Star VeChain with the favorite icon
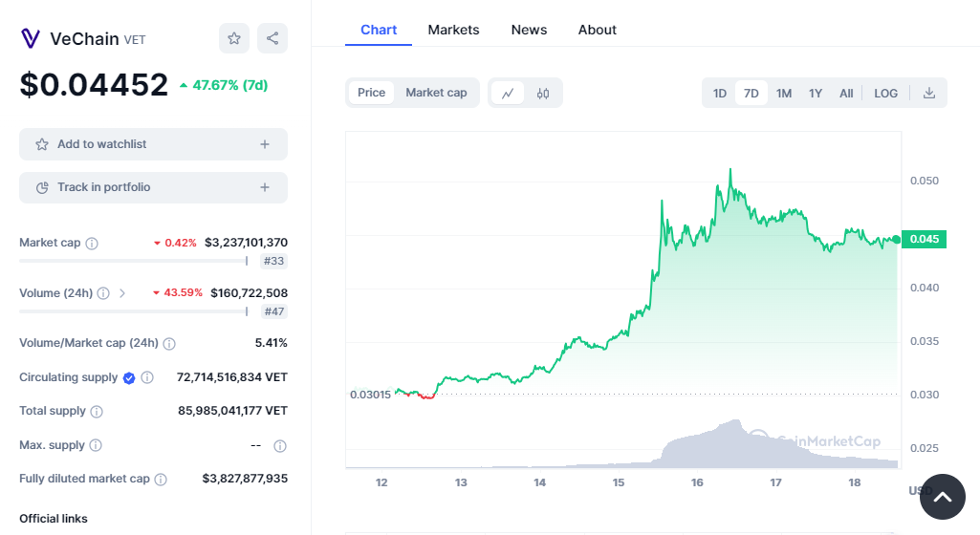The width and height of the screenshot is (980, 535). click(234, 39)
